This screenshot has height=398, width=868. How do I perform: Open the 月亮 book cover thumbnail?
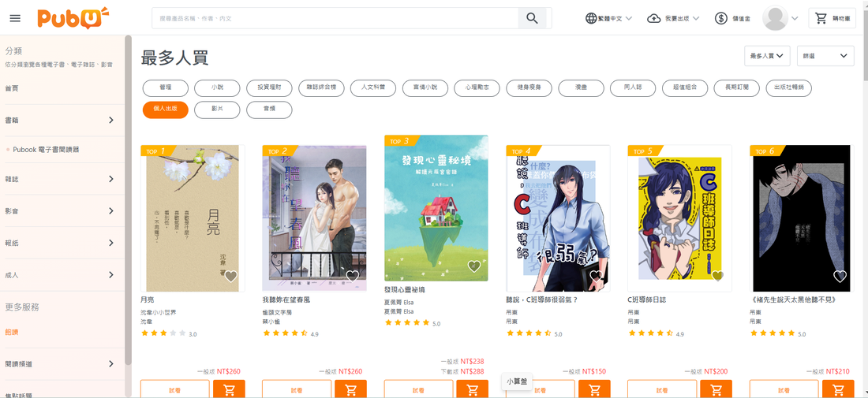[x=193, y=218]
